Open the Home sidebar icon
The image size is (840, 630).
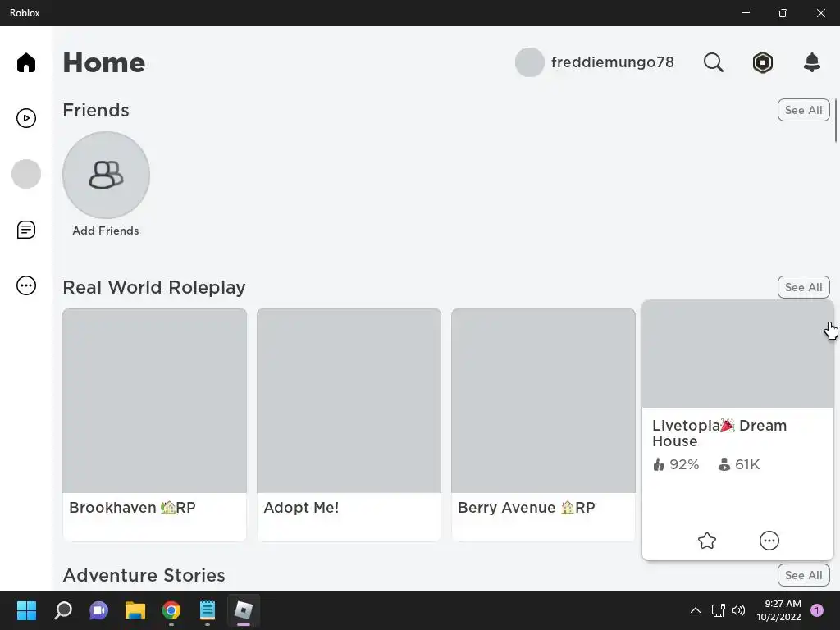25,62
